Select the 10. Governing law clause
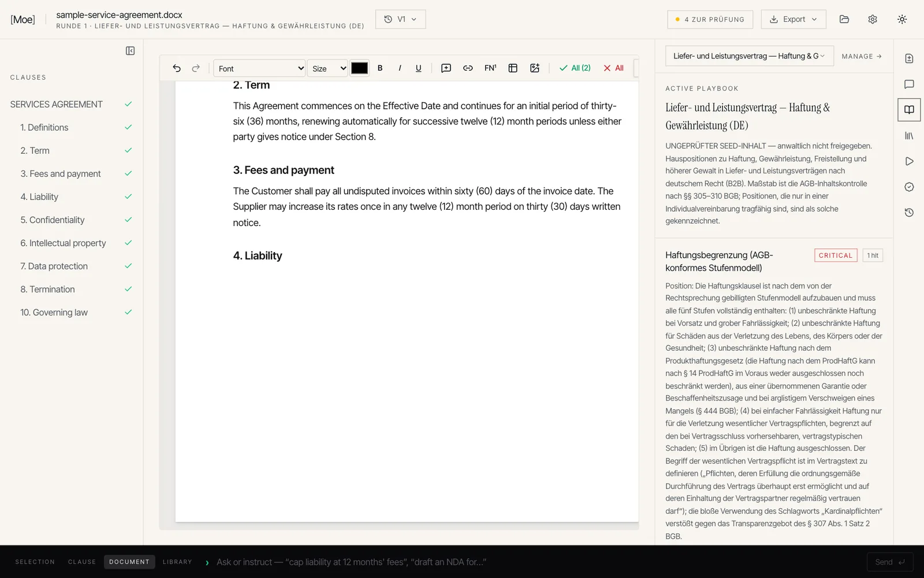924x578 pixels. (x=72, y=312)
